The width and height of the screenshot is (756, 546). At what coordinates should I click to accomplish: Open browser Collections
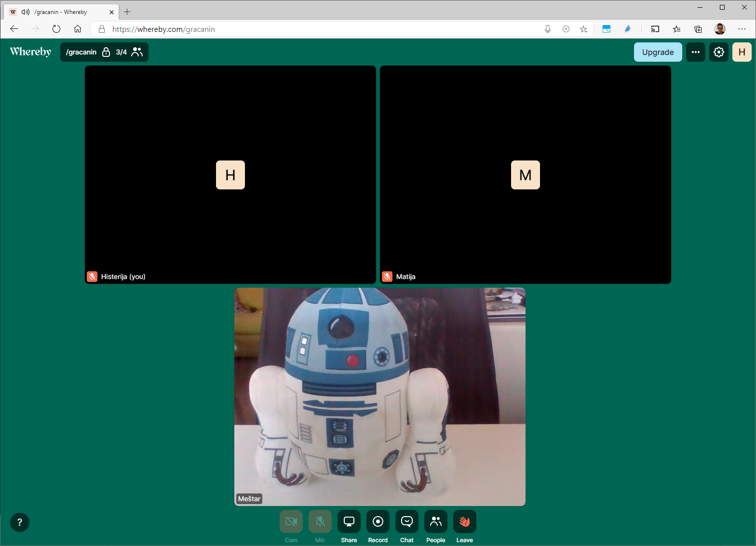coord(698,29)
